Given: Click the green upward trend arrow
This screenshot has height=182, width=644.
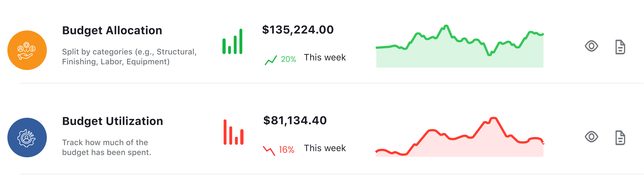Looking at the screenshot, I should point(271,60).
